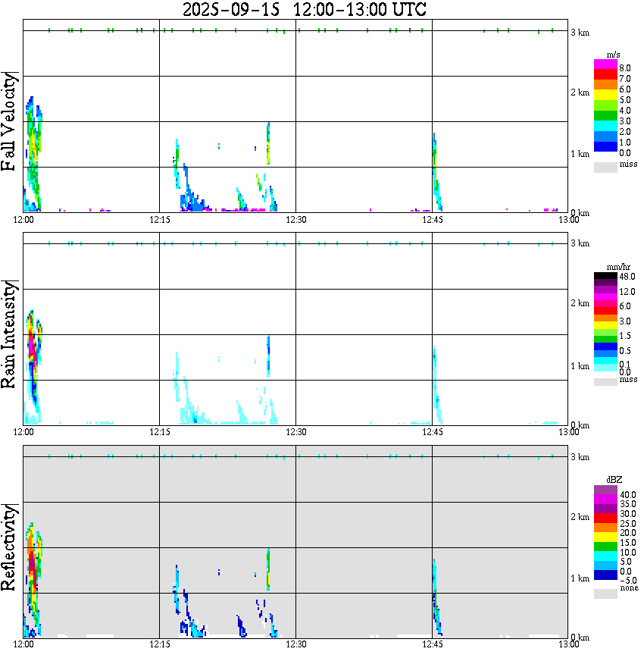Select the yellow swatch in the mm/hr legend
The height and width of the screenshot is (658, 644).
point(605,325)
